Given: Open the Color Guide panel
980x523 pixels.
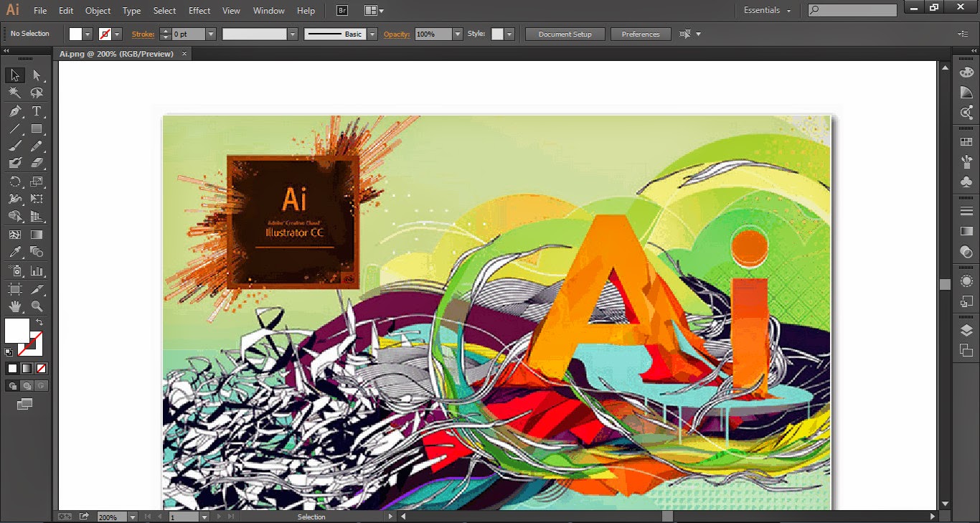Looking at the screenshot, I should pos(966,93).
